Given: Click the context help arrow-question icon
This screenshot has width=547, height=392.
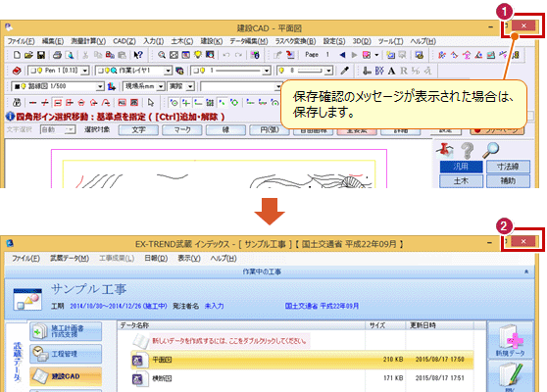Looking at the screenshot, I should click(138, 55).
